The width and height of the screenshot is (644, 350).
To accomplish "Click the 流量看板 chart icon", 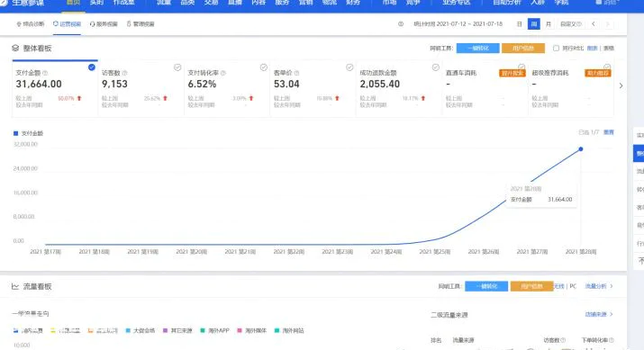I will pos(15,286).
